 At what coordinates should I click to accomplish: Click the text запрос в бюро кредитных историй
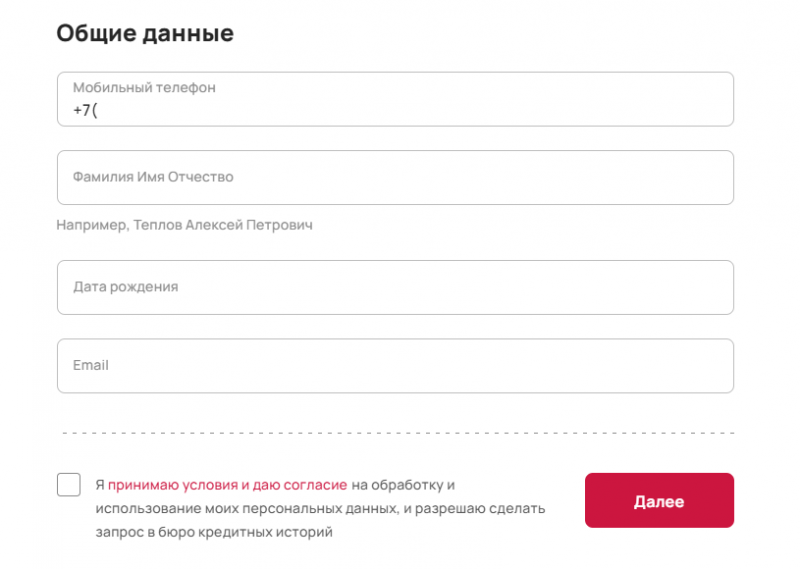pyautogui.click(x=214, y=532)
